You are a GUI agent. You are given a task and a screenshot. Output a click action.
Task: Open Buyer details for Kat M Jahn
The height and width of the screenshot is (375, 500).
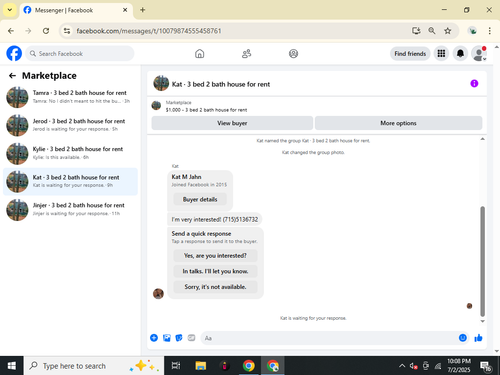pyautogui.click(x=200, y=199)
